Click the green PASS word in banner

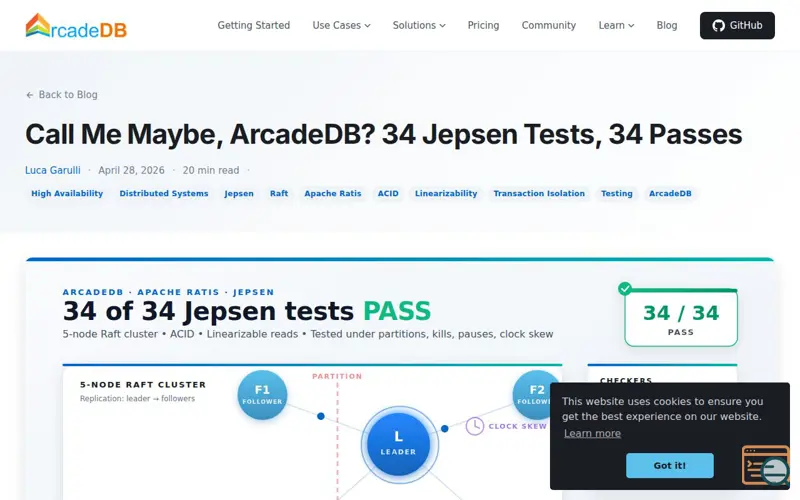point(397,311)
